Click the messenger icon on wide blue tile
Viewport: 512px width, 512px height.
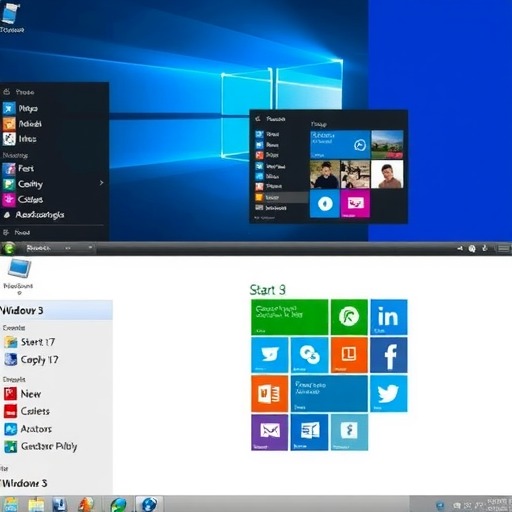tap(360, 145)
